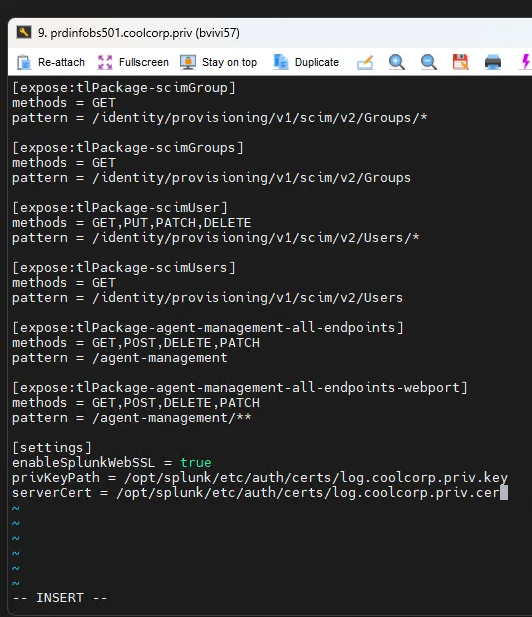
Task: Click the printer icon
Action: (493, 62)
